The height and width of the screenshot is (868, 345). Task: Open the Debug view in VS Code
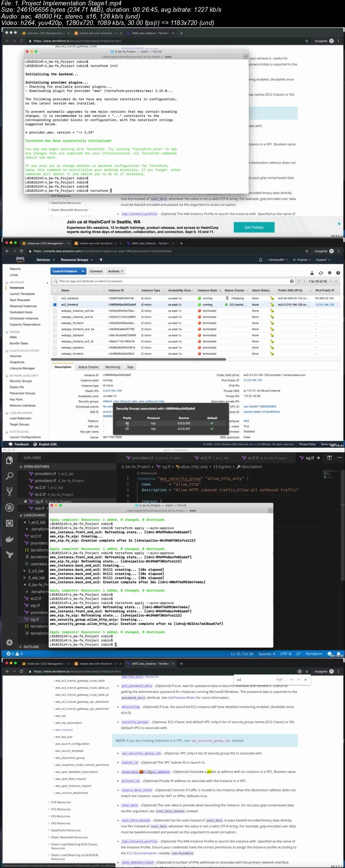[x=9, y=507]
